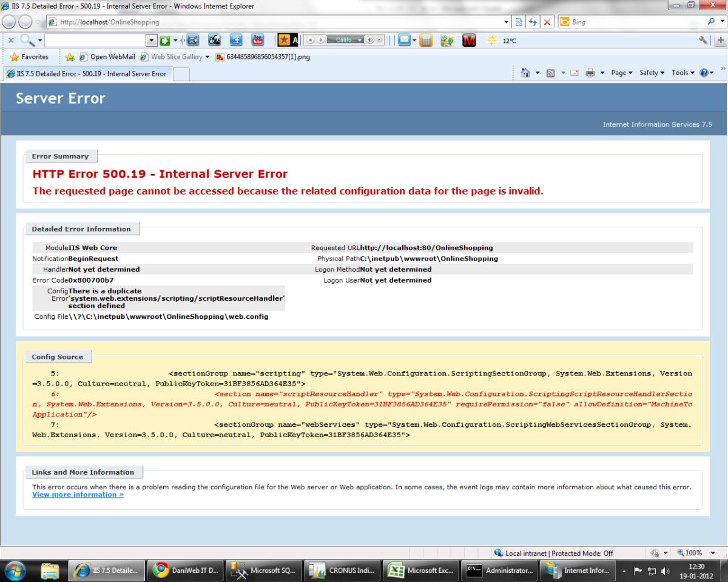Open toolbar options wrench icon
The width and height of the screenshot is (728, 582).
pyautogui.click(x=703, y=41)
